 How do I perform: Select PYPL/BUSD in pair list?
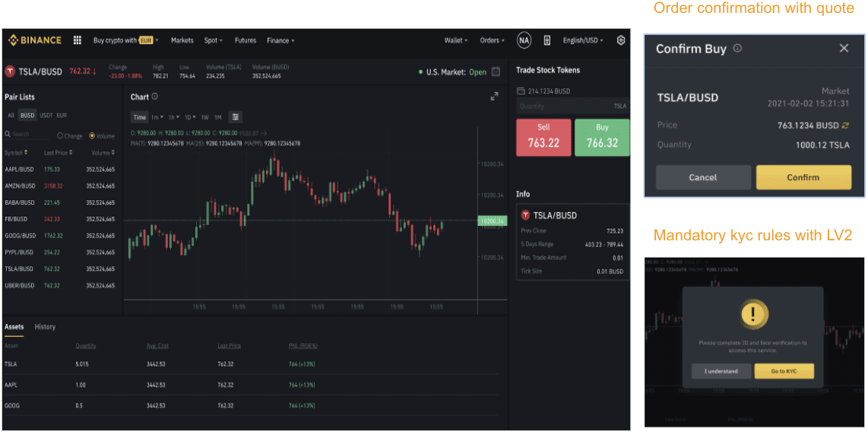tap(60, 253)
